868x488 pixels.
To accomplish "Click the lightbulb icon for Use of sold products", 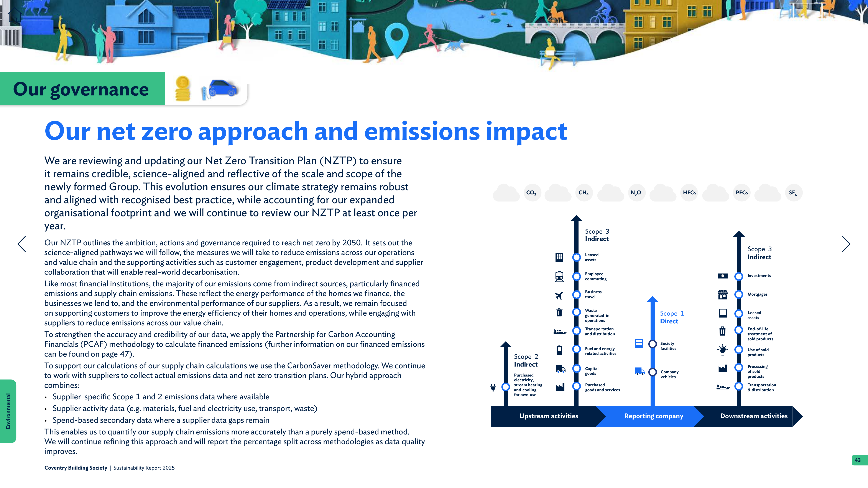I will point(722,350).
